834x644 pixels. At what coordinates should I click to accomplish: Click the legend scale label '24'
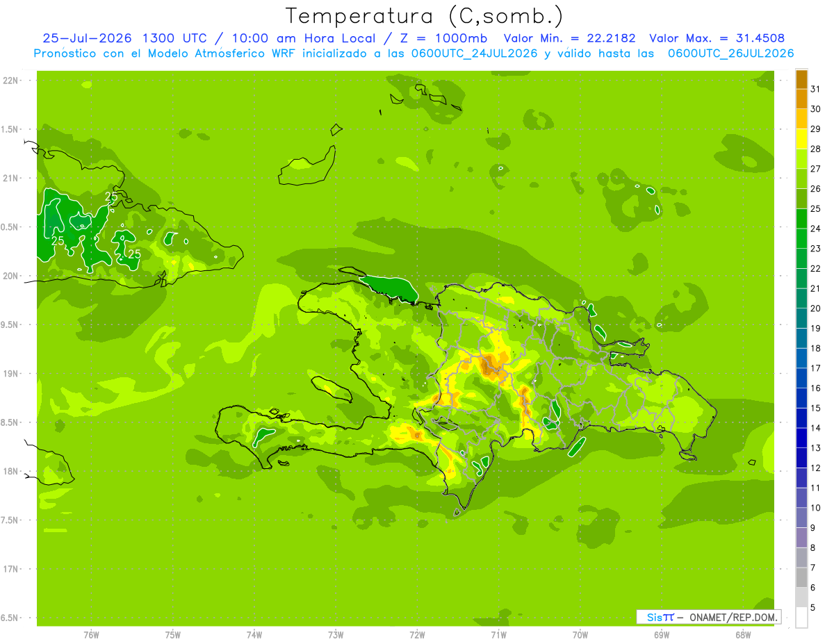(x=815, y=229)
